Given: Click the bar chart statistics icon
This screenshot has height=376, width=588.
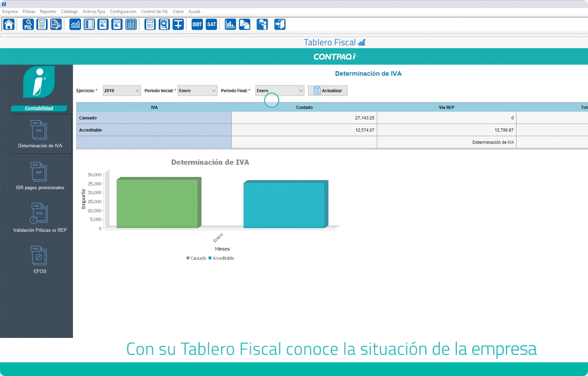Looking at the screenshot, I should coord(230,24).
